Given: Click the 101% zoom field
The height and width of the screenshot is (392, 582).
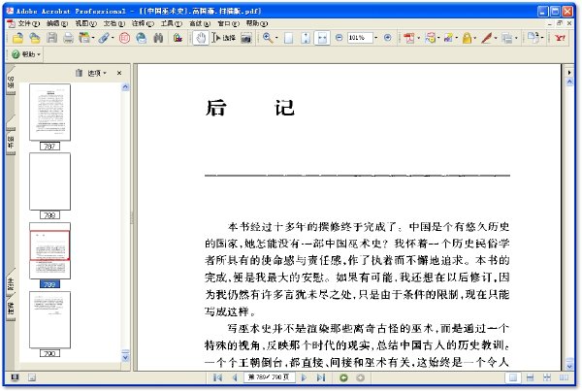Looking at the screenshot, I should coord(360,38).
